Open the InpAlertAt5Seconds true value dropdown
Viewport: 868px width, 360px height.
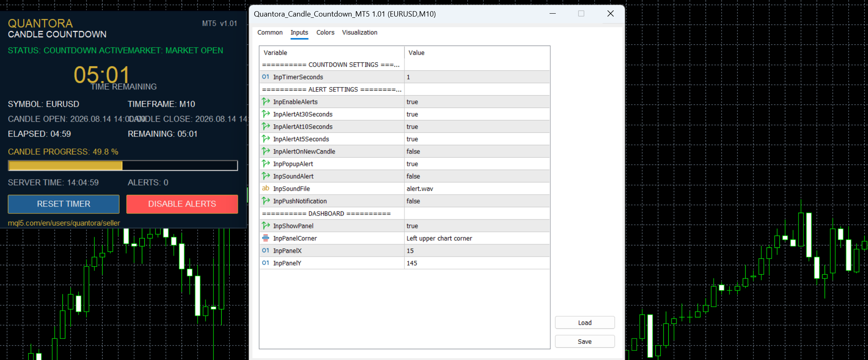477,139
